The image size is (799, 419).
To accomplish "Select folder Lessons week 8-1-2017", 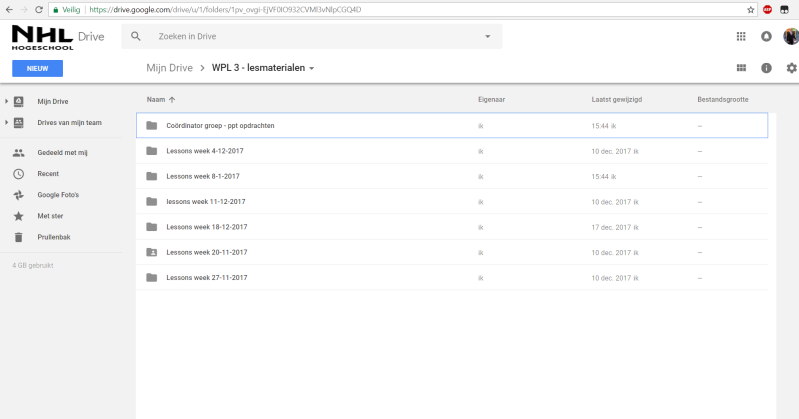I will [x=452, y=176].
